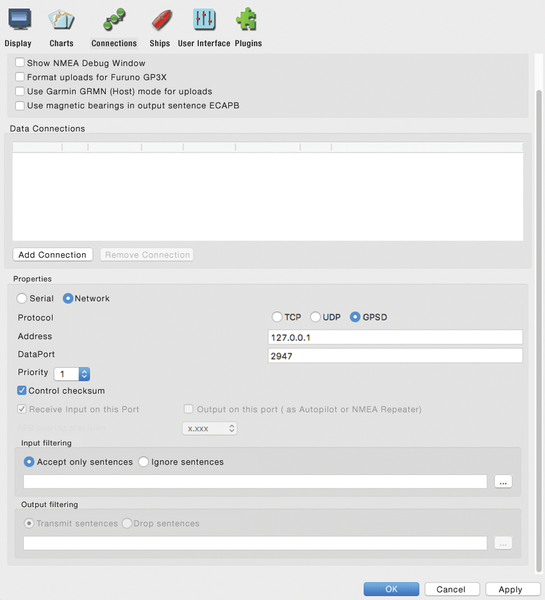This screenshot has height=600, width=545.
Task: Open the User Interface sliders icon
Action: coord(204,20)
